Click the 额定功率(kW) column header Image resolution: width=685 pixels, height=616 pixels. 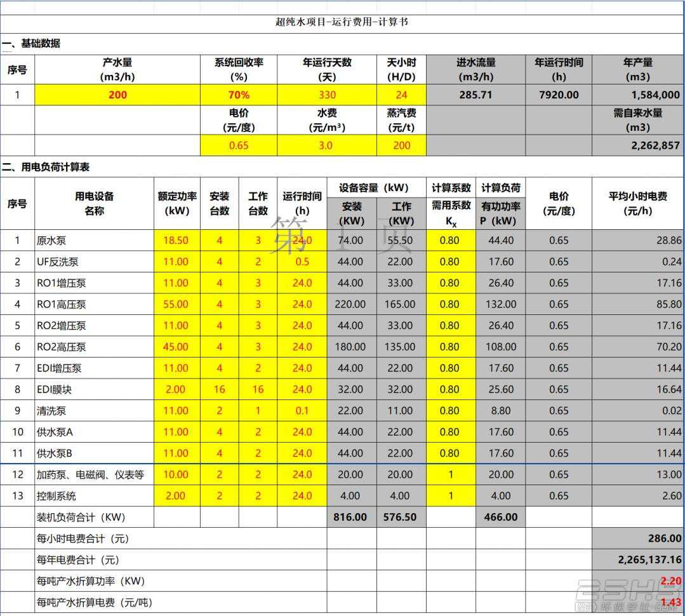[x=177, y=204]
